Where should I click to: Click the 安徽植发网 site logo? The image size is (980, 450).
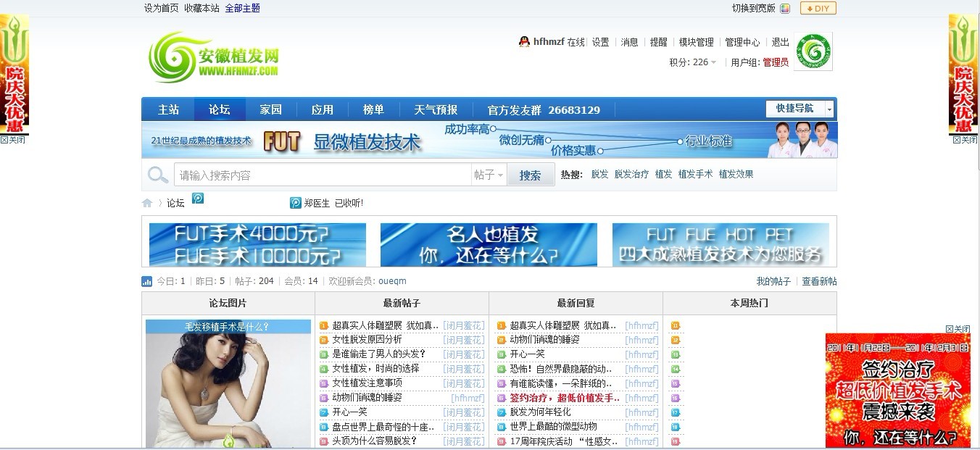click(x=214, y=57)
